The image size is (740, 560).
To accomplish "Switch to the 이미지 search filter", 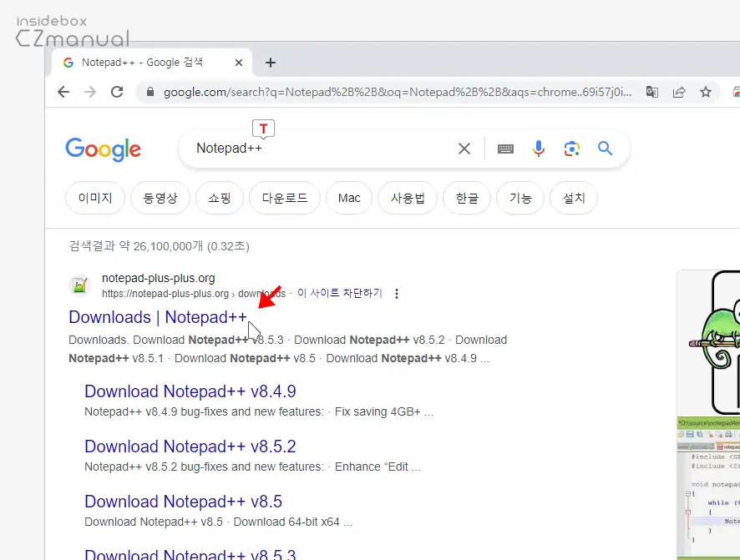I will 94,198.
